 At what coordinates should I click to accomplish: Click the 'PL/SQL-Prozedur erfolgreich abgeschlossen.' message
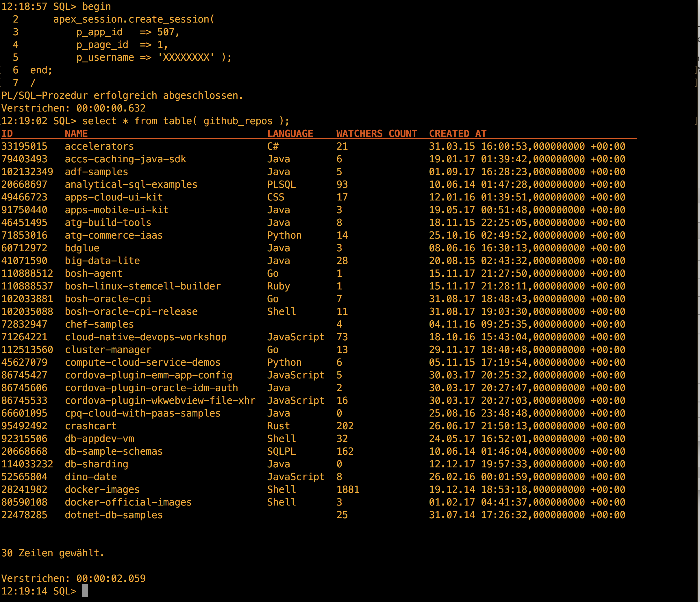tap(122, 96)
